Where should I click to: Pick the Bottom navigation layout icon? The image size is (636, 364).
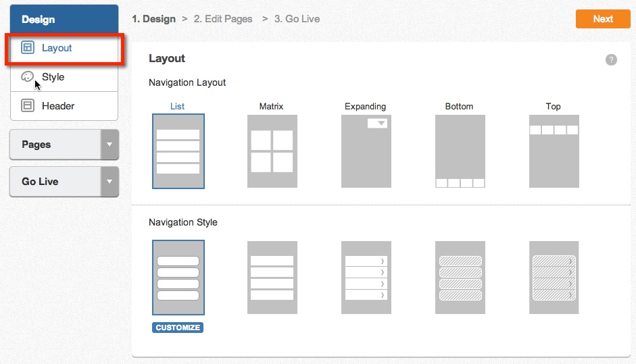460,151
